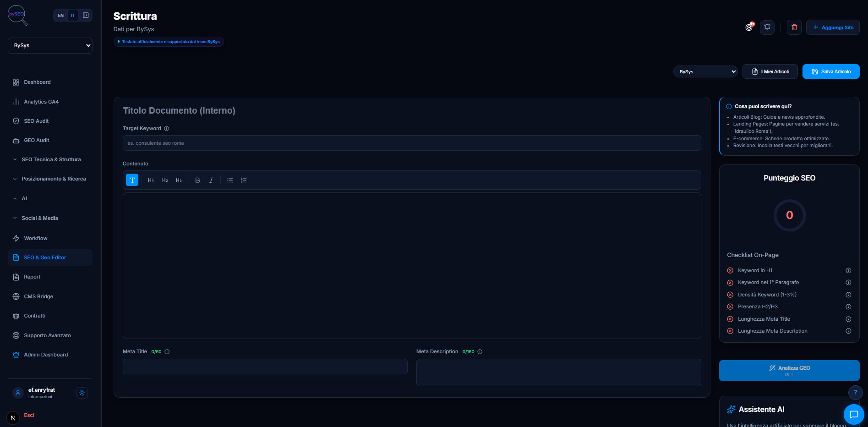The image size is (868, 427).
Task: Open I Miei Articoli
Action: click(770, 71)
